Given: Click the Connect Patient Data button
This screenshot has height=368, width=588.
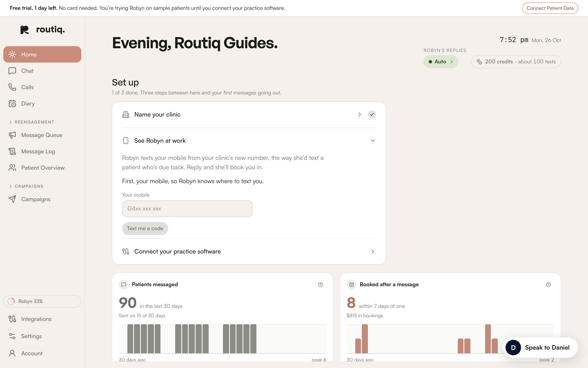Looking at the screenshot, I should click(x=550, y=8).
